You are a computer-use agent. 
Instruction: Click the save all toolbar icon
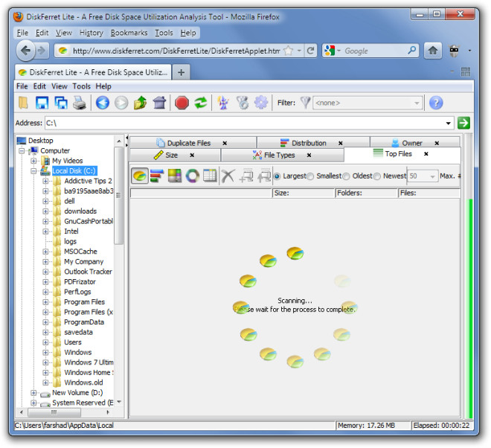pos(61,103)
